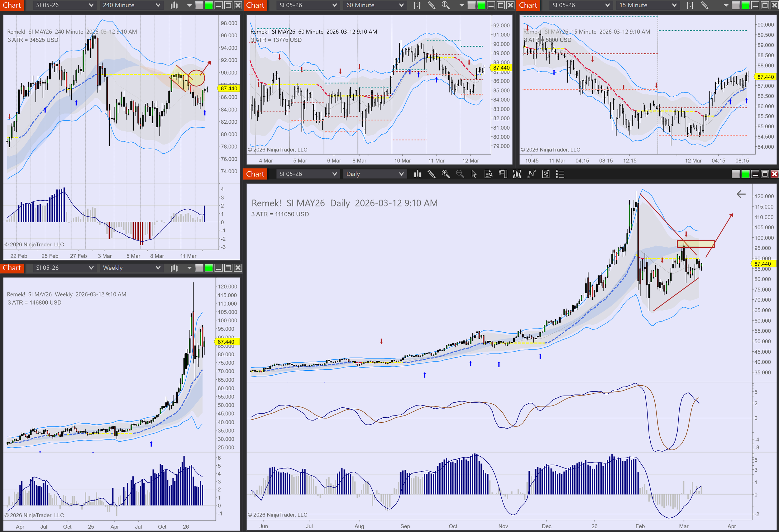This screenshot has height=532, width=779.
Task: Open properties list icon on Daily chart
Action: (x=560, y=174)
